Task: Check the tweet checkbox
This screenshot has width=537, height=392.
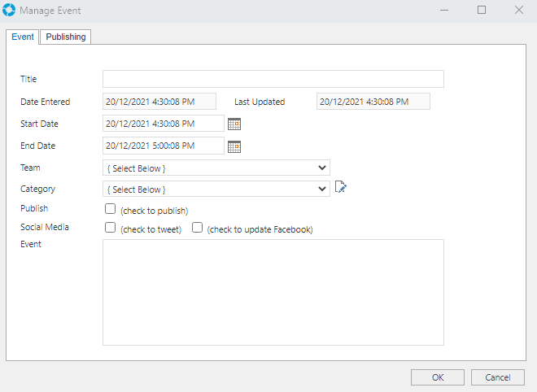Action: click(110, 229)
